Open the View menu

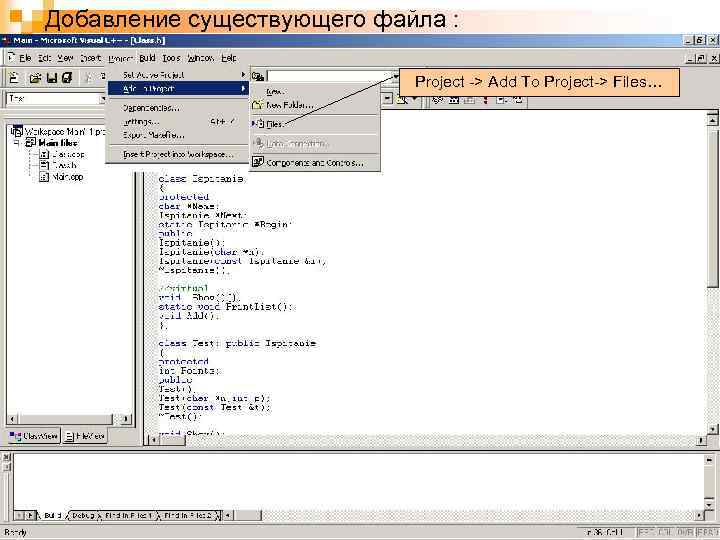(65, 58)
